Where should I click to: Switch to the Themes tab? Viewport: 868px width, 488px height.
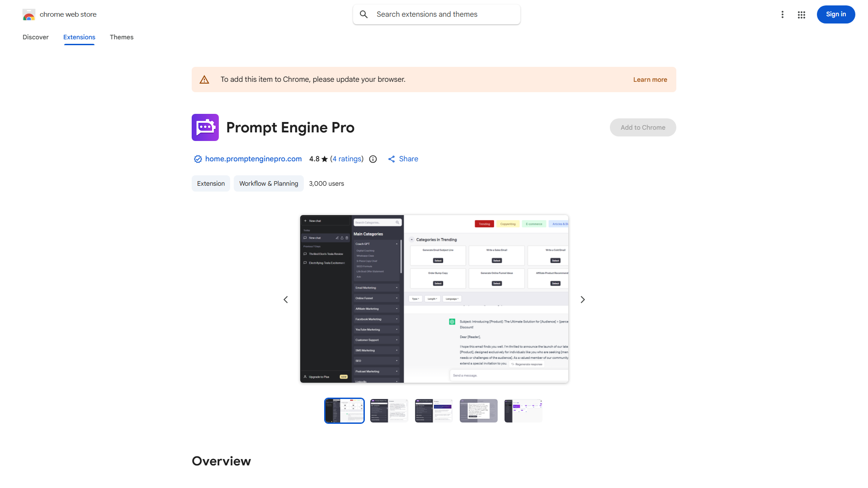(x=121, y=37)
